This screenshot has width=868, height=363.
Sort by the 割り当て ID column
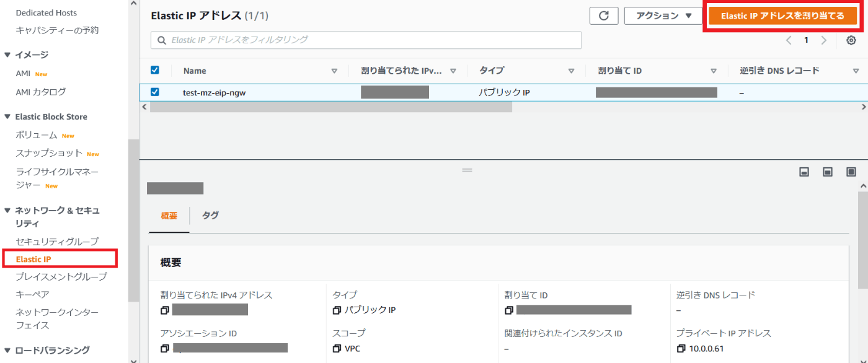(x=714, y=71)
